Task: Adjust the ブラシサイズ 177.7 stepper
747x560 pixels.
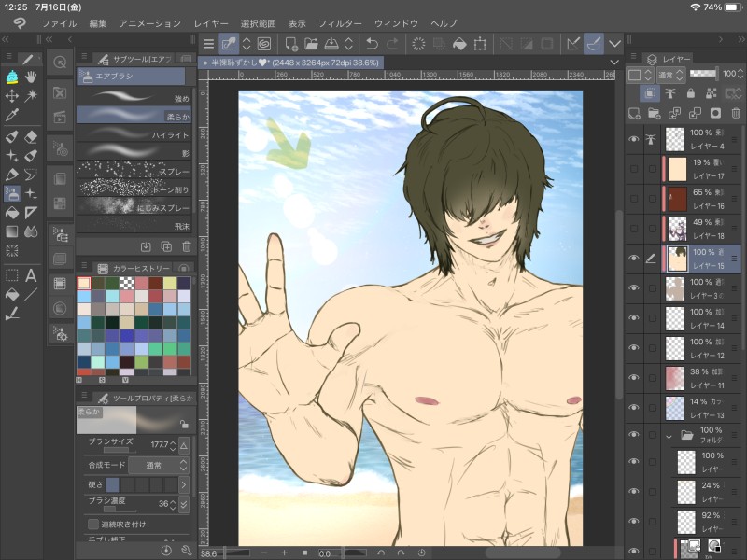Action: click(173, 445)
